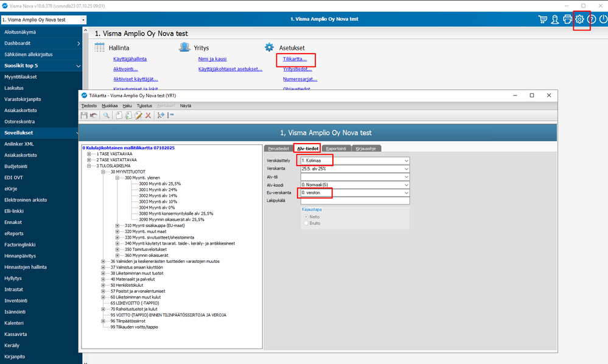The height and width of the screenshot is (364, 608).
Task: Select 99 Tilikauden voitto/tappio row
Action: tap(134, 327)
